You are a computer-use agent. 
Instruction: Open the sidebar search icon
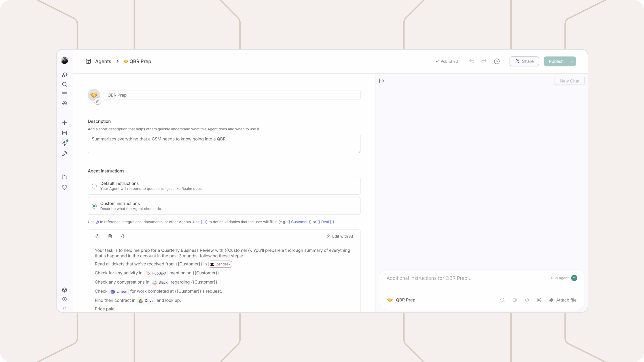click(64, 84)
